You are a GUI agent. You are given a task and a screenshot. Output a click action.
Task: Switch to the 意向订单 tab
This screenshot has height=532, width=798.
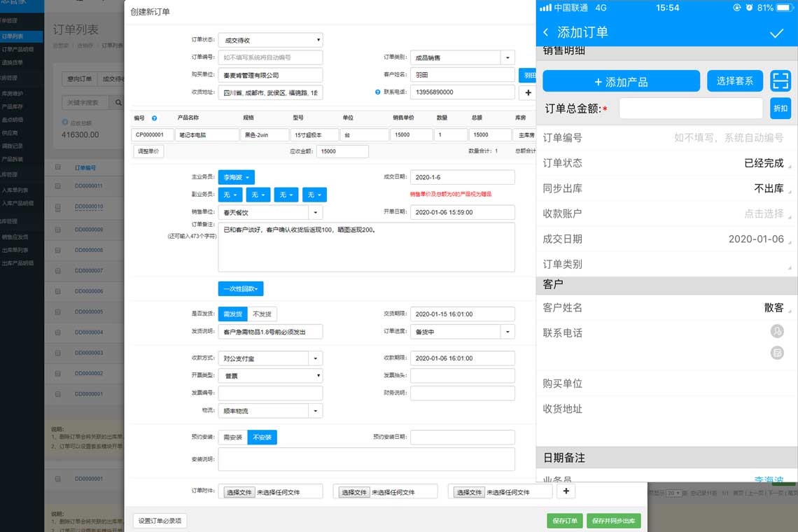pyautogui.click(x=78, y=79)
